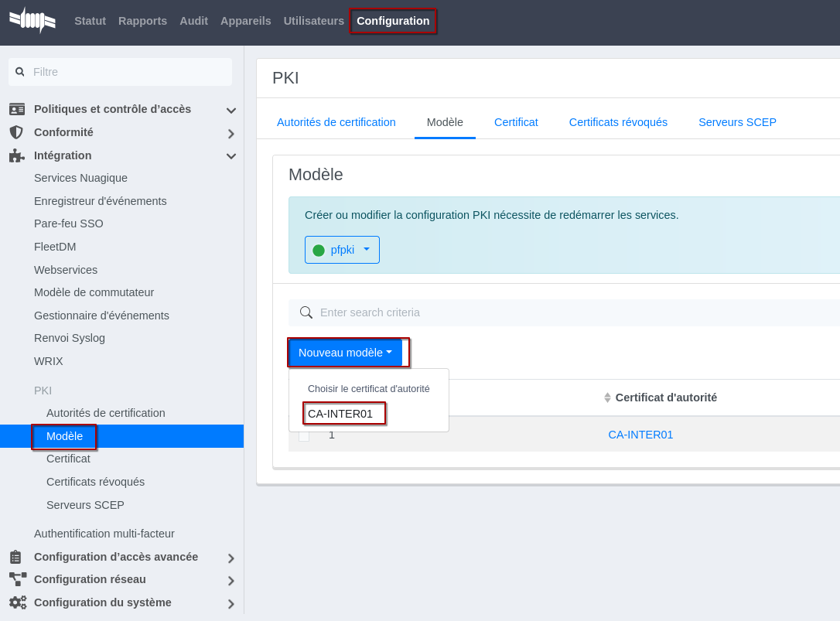Click the sort arrows on Certificat d'autorité
This screenshot has width=840, height=621.
pyautogui.click(x=607, y=398)
